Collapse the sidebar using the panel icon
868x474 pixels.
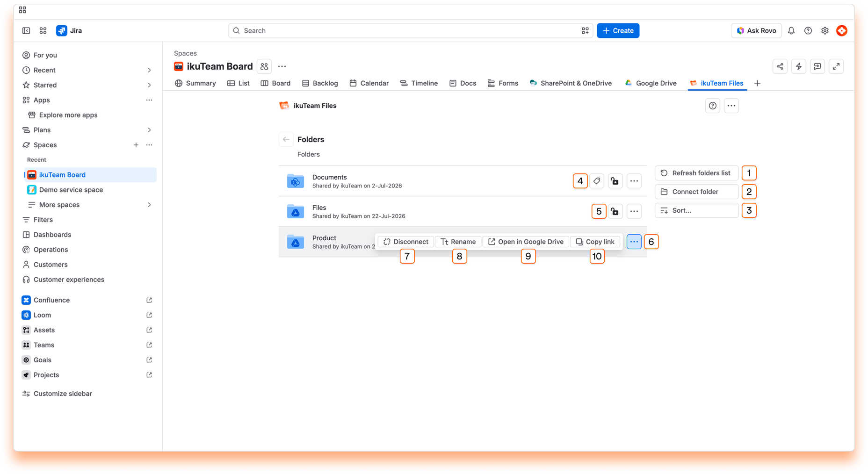26,30
